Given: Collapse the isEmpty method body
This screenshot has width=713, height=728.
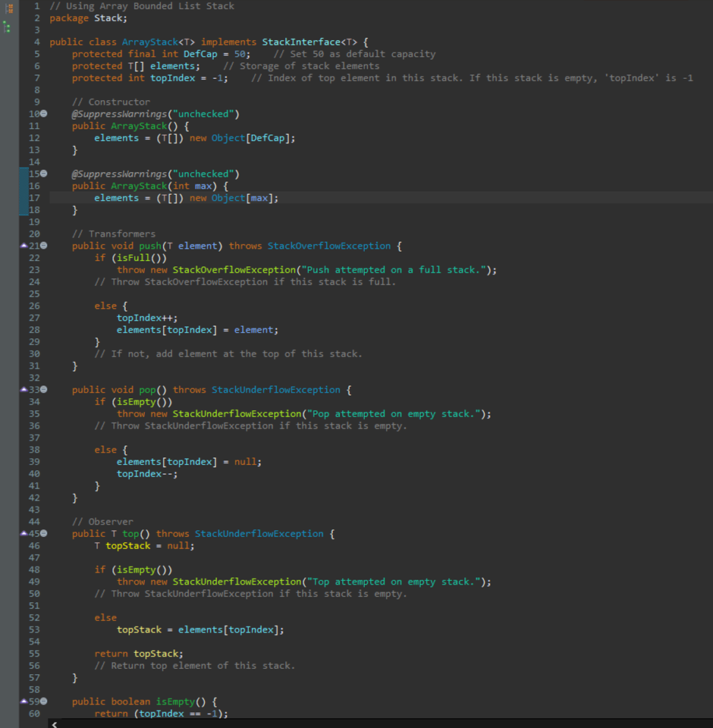Looking at the screenshot, I should pyautogui.click(x=43, y=701).
